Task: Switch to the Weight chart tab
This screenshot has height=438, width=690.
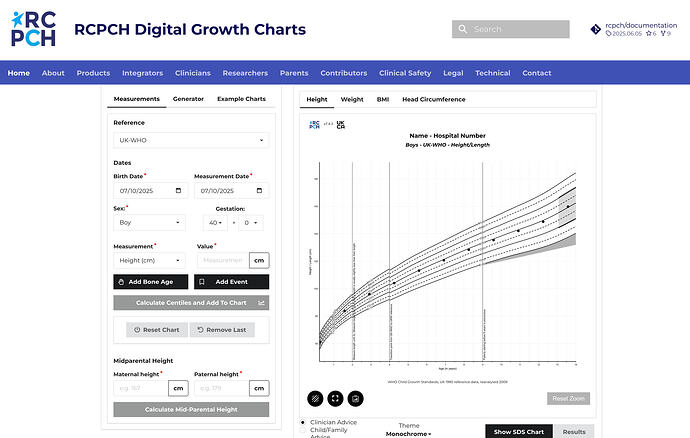Action: click(352, 99)
